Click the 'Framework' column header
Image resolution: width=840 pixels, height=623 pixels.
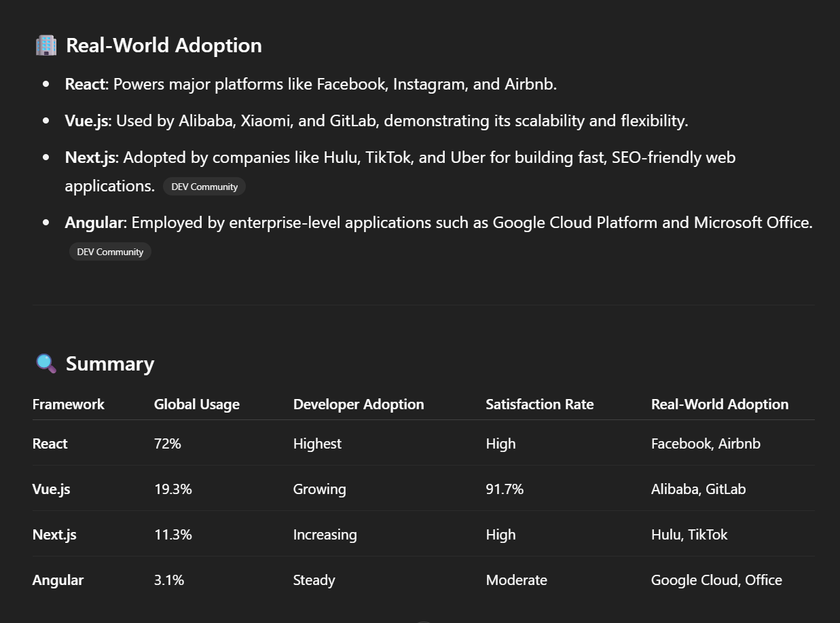click(x=69, y=404)
